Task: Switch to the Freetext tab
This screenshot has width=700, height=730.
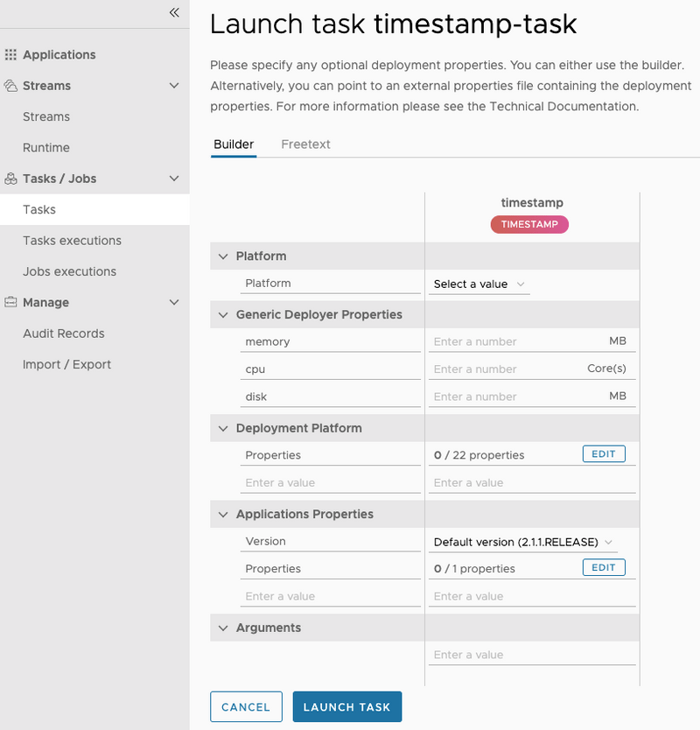Action: point(305,144)
